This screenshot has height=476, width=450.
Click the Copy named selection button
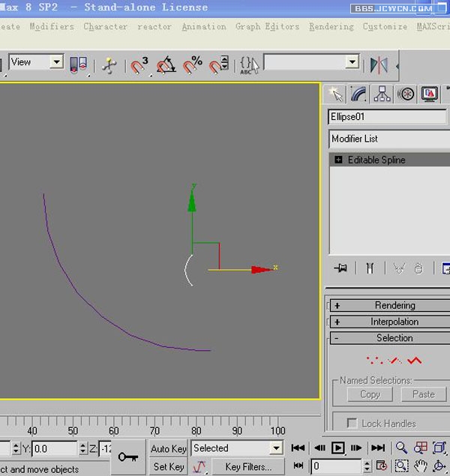tap(370, 394)
